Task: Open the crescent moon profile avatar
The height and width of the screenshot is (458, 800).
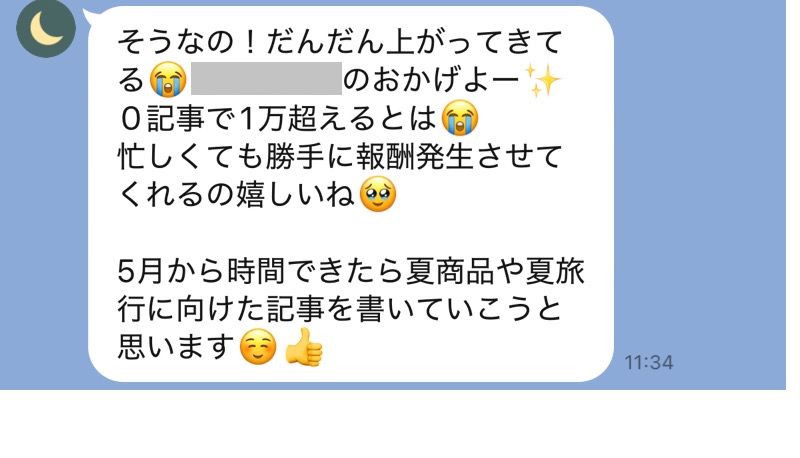Action: 46,28
